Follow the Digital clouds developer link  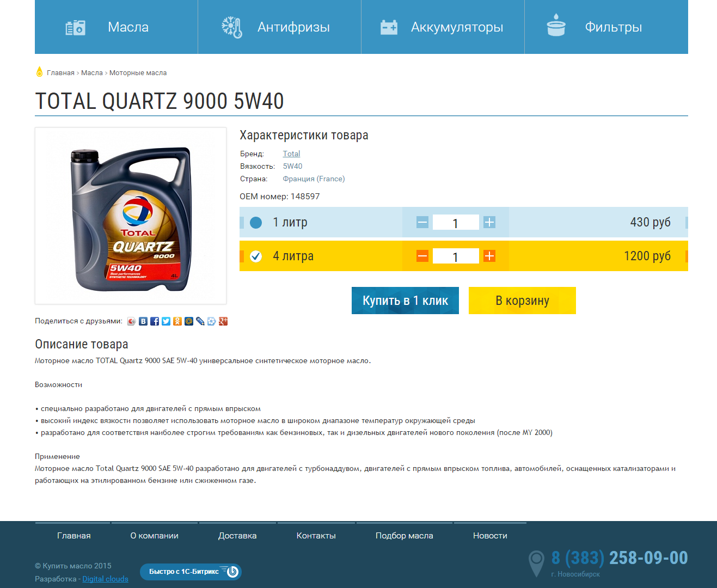(x=106, y=579)
